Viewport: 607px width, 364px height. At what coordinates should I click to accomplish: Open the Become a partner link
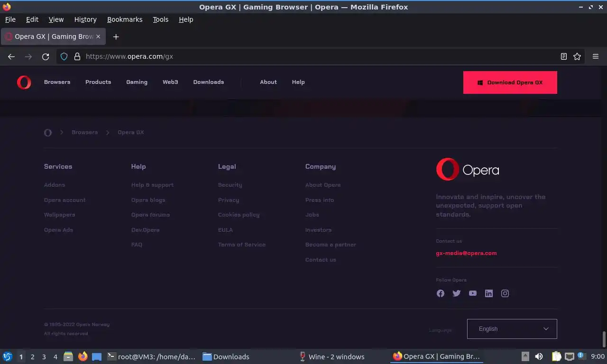(x=331, y=245)
